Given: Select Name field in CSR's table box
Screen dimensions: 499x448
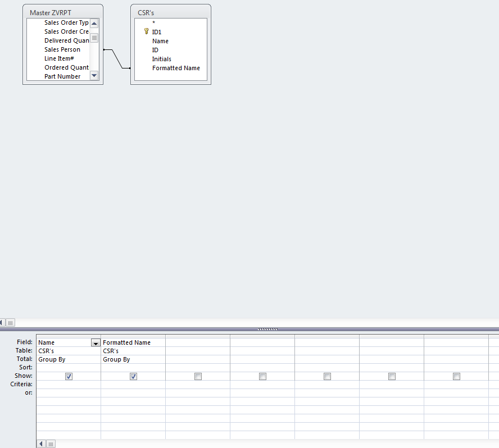Looking at the screenshot, I should coord(160,41).
